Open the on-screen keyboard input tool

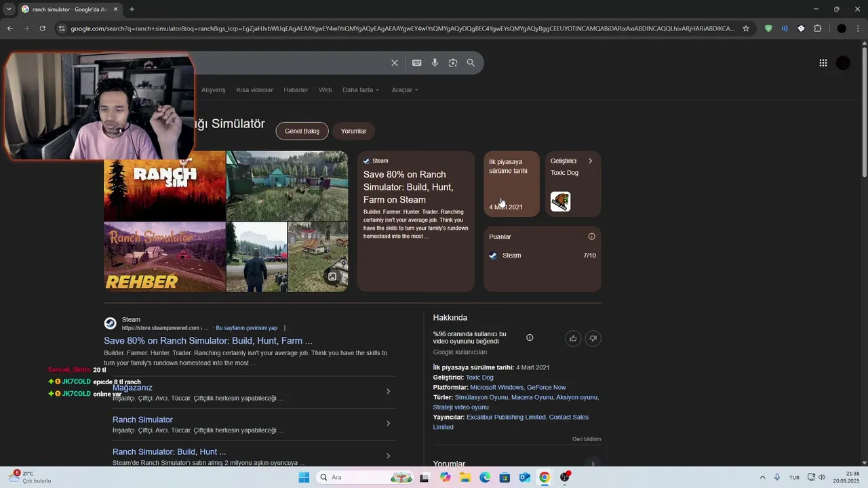click(x=417, y=62)
